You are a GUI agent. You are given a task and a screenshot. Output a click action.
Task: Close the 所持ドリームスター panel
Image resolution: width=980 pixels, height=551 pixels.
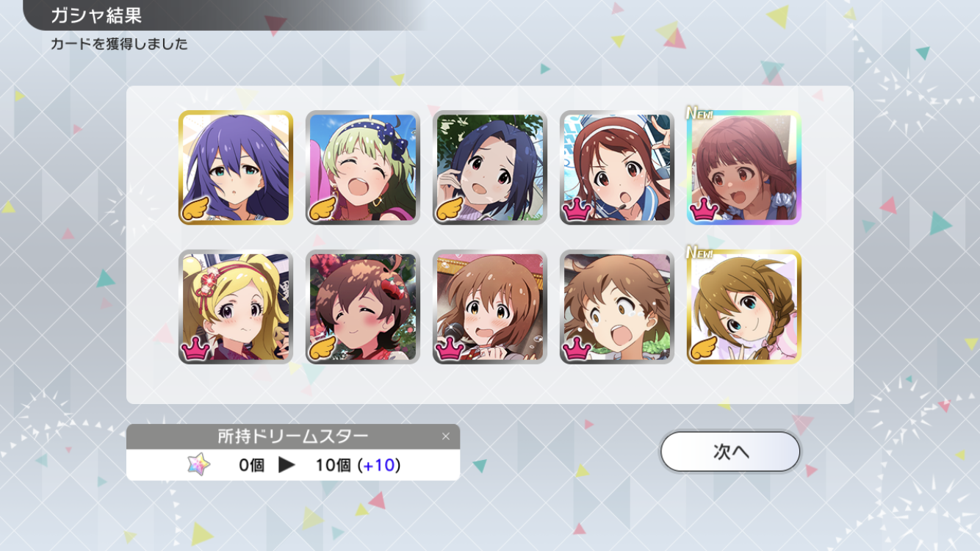click(x=445, y=436)
